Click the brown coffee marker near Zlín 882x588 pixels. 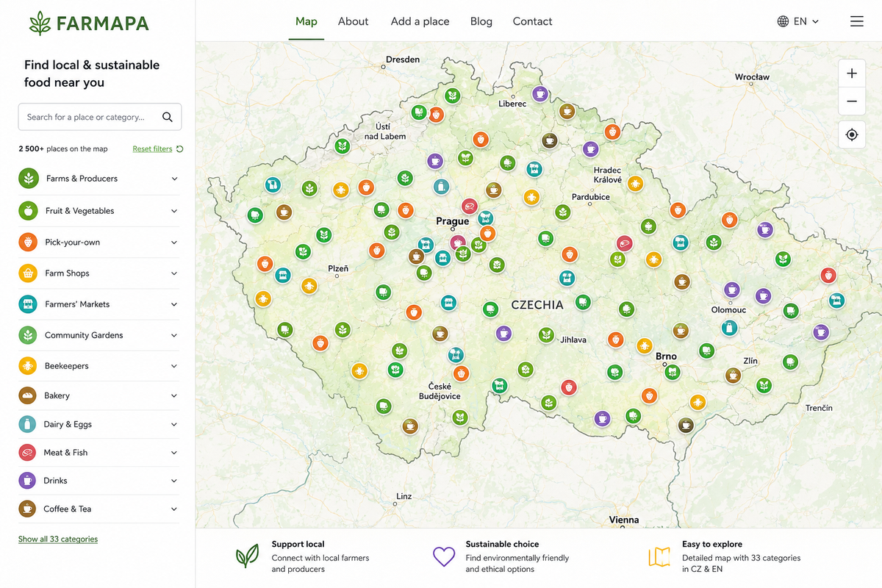(733, 376)
